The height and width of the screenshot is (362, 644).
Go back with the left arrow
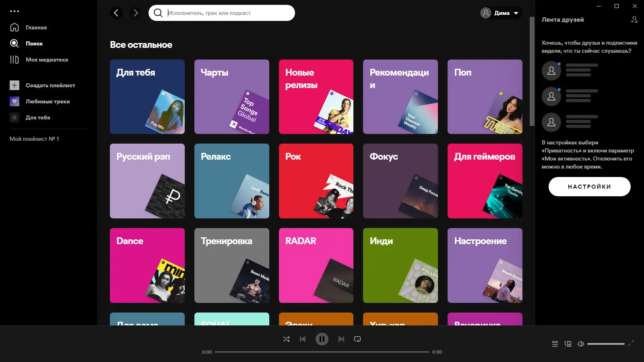(x=116, y=13)
